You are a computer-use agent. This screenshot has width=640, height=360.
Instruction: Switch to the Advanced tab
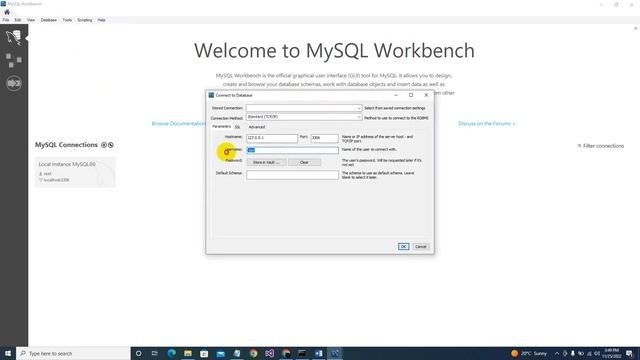257,127
